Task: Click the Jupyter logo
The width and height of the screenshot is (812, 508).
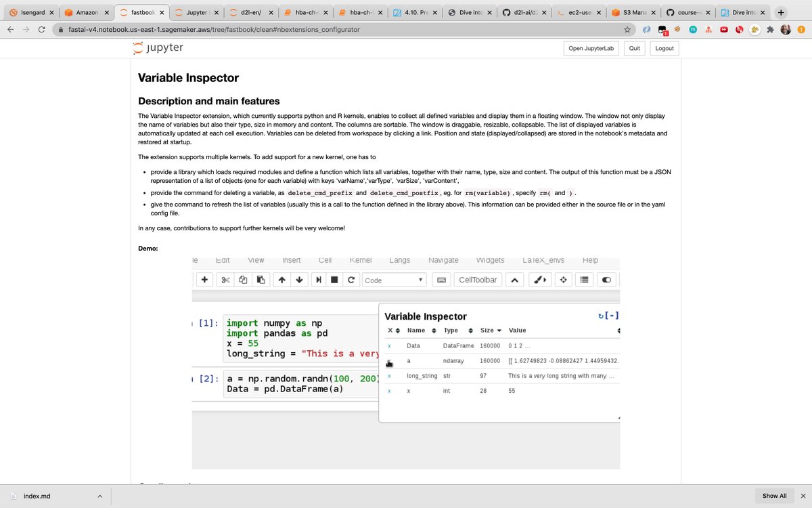Action: 158,48
